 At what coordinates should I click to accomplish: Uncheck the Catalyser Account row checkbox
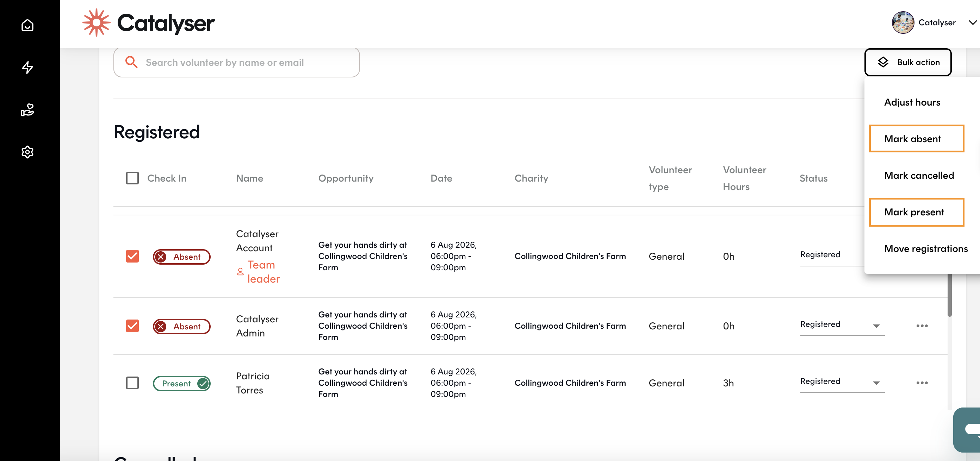pos(132,256)
